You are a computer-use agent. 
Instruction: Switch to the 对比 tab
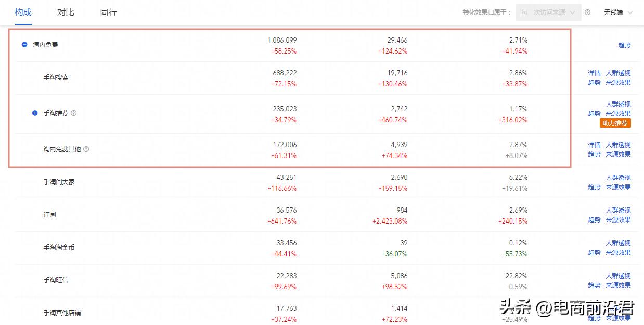coord(66,12)
